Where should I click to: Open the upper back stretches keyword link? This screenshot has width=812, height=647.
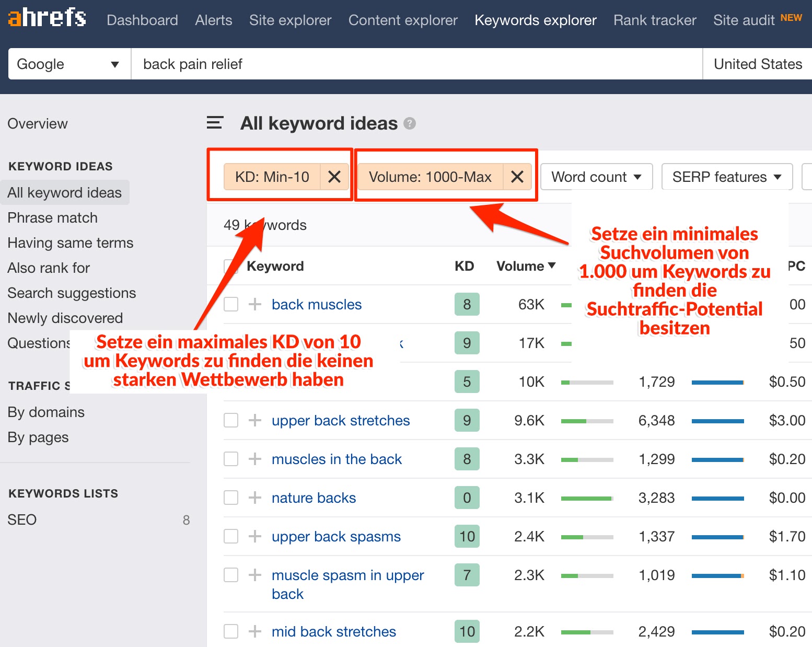tap(341, 421)
